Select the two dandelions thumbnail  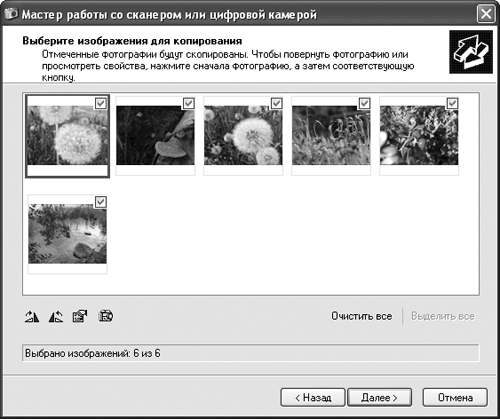coord(243,135)
